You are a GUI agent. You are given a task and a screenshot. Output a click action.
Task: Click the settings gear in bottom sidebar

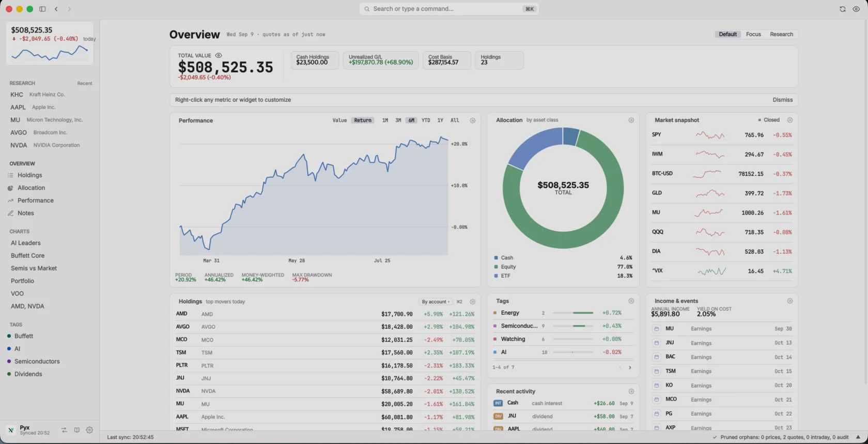pyautogui.click(x=89, y=430)
